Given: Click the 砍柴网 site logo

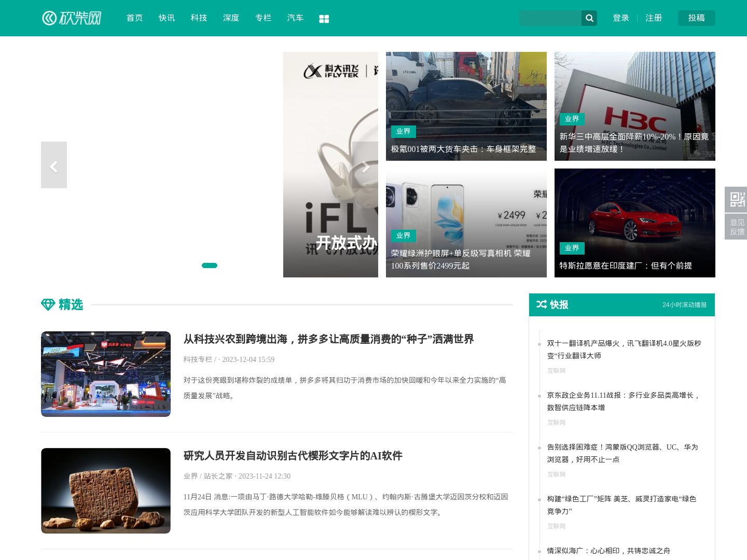Looking at the screenshot, I should 72,18.
